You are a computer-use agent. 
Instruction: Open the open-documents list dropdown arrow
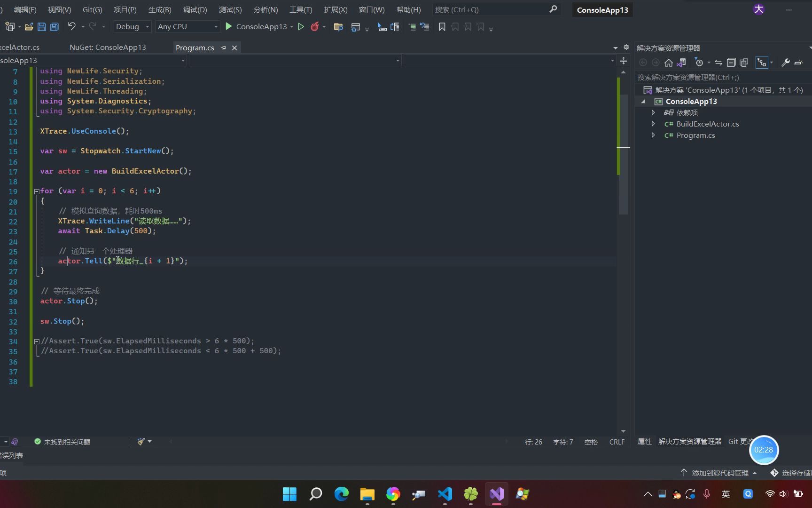(616, 48)
